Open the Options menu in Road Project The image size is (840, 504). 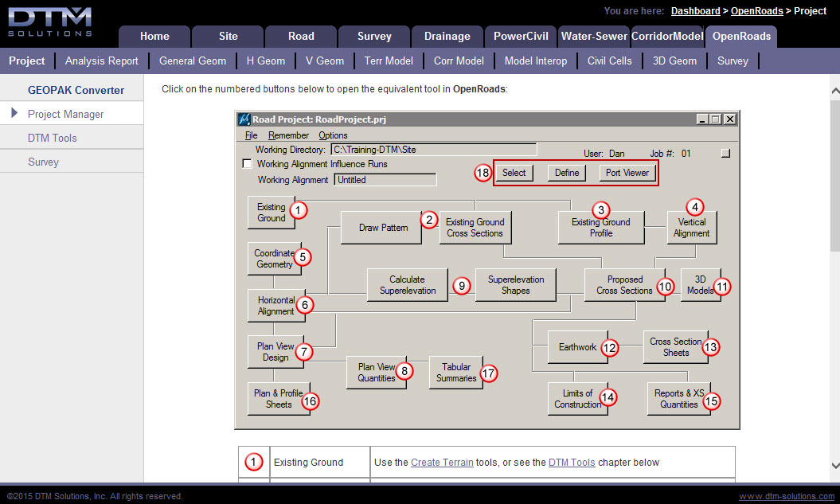[x=333, y=135]
